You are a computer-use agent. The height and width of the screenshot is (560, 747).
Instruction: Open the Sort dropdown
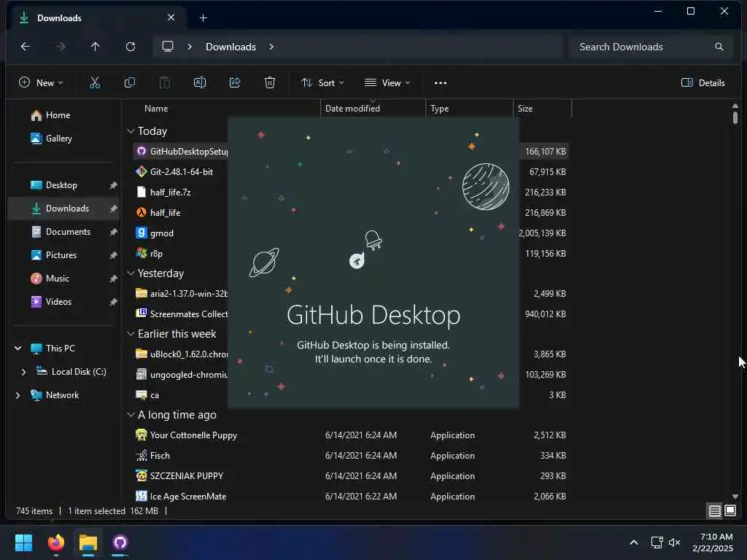coord(322,83)
